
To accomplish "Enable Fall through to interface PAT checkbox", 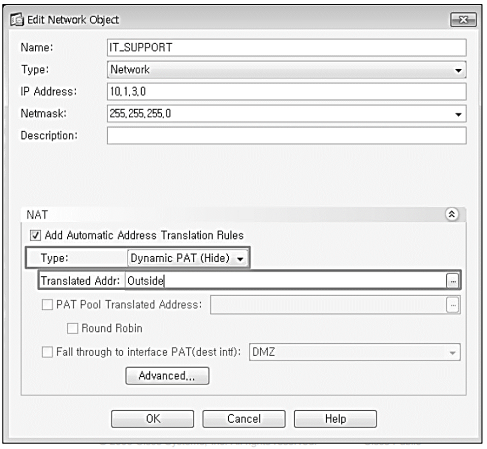I will point(47,352).
